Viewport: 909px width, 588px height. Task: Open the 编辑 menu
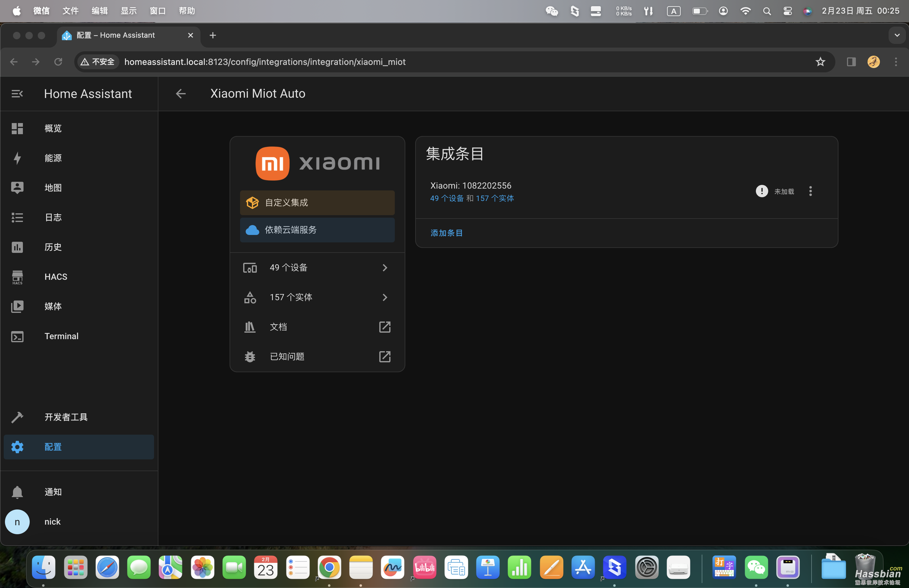click(x=99, y=11)
